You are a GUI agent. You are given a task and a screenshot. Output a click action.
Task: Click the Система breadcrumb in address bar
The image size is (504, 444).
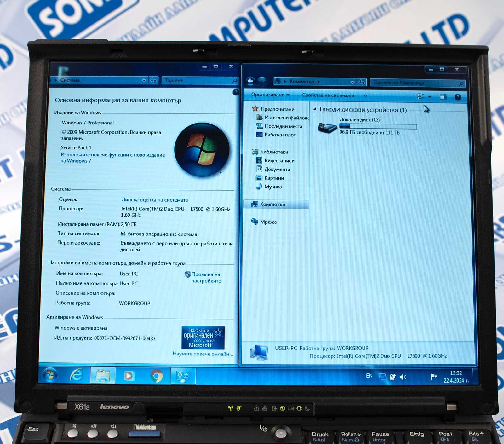point(70,80)
